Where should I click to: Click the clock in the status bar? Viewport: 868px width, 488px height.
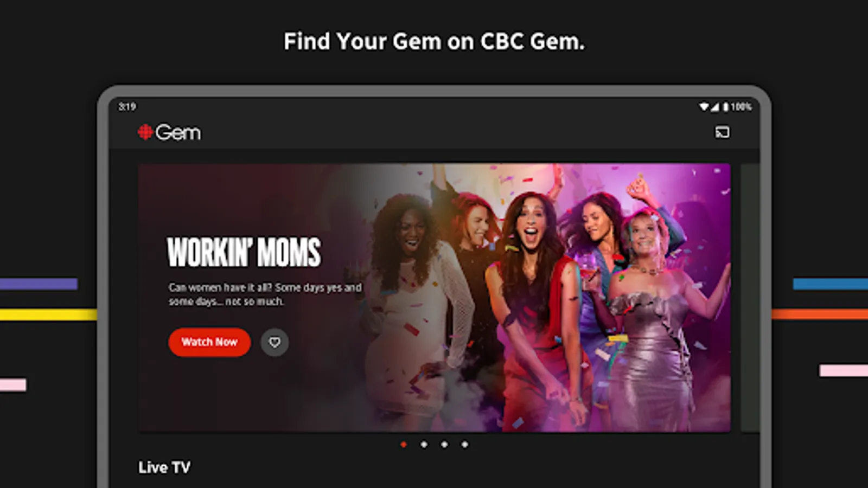click(x=127, y=107)
